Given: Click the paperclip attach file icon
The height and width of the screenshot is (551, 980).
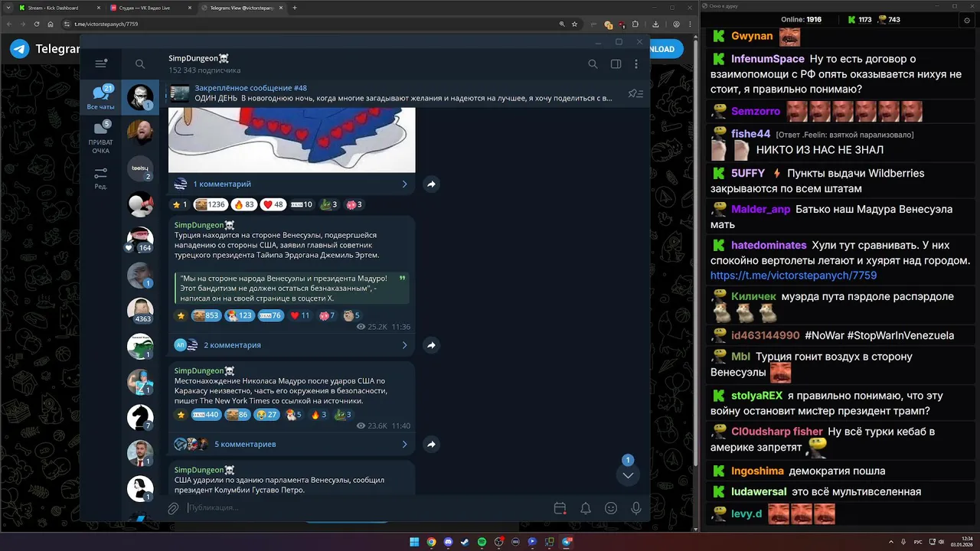Looking at the screenshot, I should coord(173,508).
